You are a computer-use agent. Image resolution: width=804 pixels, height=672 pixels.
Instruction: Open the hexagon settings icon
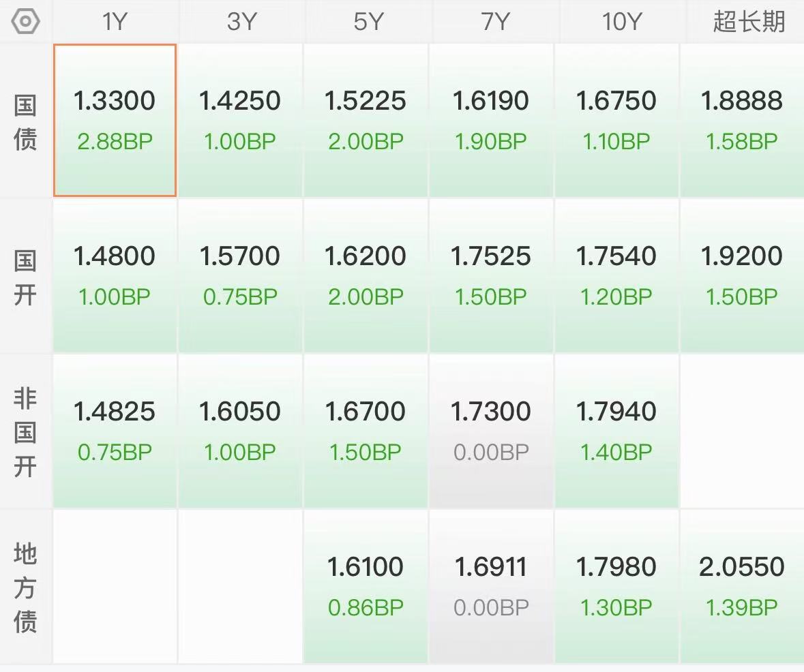25,22
